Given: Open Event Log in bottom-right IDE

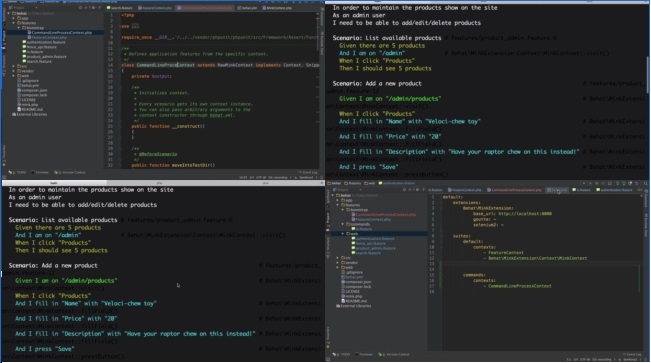Looking at the screenshot, I should point(632,354).
